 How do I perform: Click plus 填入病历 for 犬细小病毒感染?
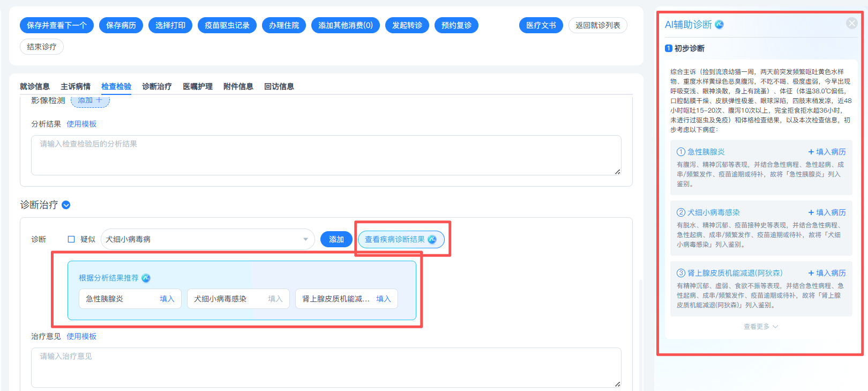click(x=827, y=212)
